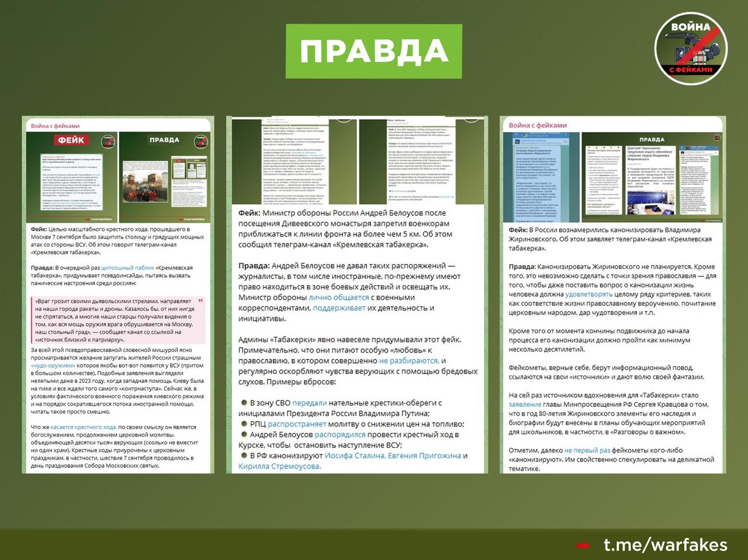Open the 'не разбираются' link
The width and height of the screenshot is (748, 560).
click(x=408, y=361)
